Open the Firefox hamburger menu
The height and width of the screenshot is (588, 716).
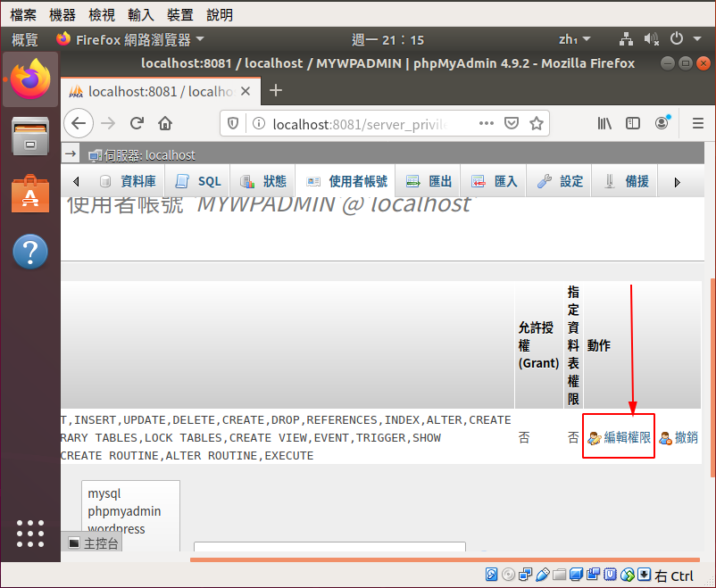[x=698, y=123]
